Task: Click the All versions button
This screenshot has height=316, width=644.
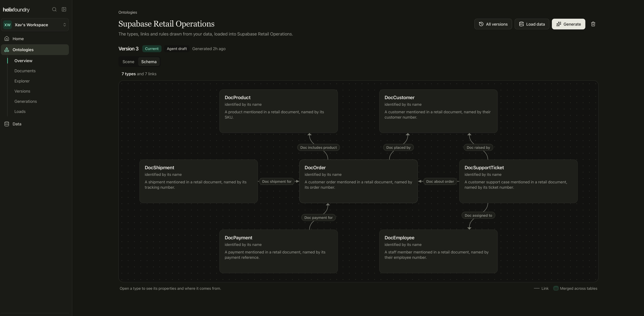Action: pos(493,24)
